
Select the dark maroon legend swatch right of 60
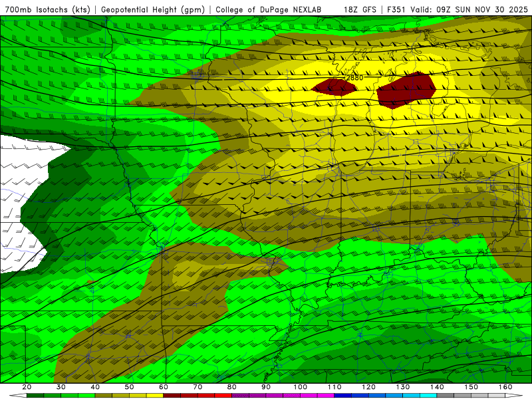172,396
